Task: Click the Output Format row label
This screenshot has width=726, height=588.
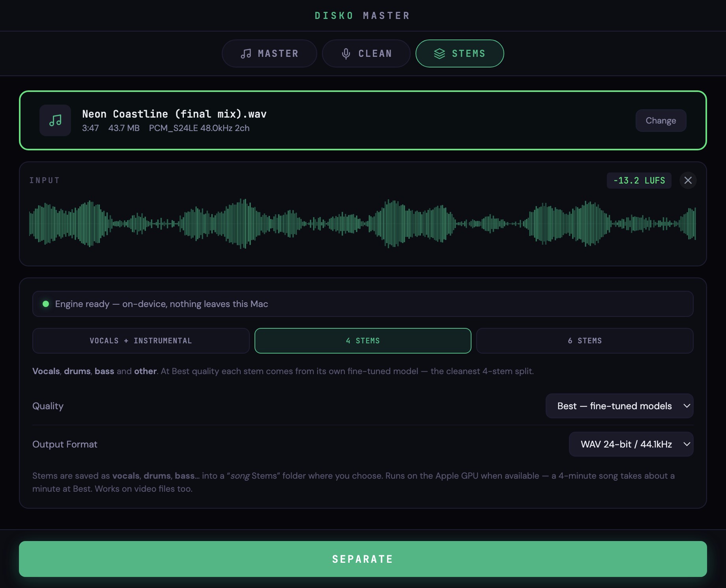Action: pos(65,444)
